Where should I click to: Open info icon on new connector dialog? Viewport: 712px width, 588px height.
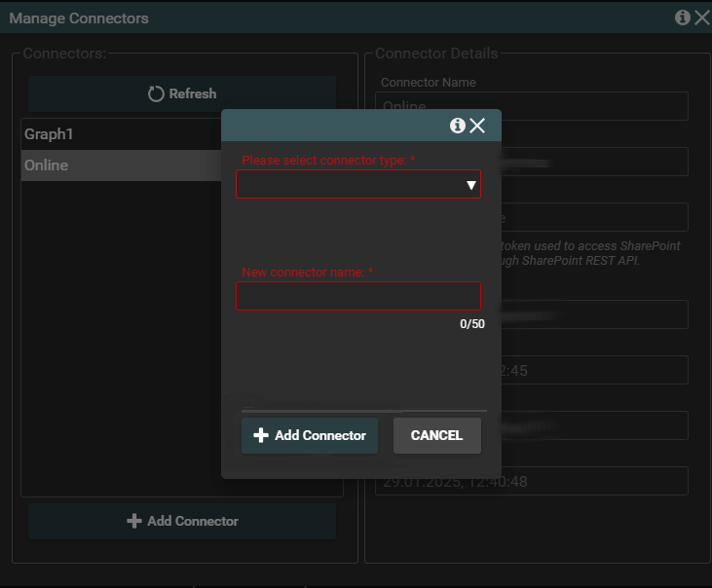click(x=457, y=126)
